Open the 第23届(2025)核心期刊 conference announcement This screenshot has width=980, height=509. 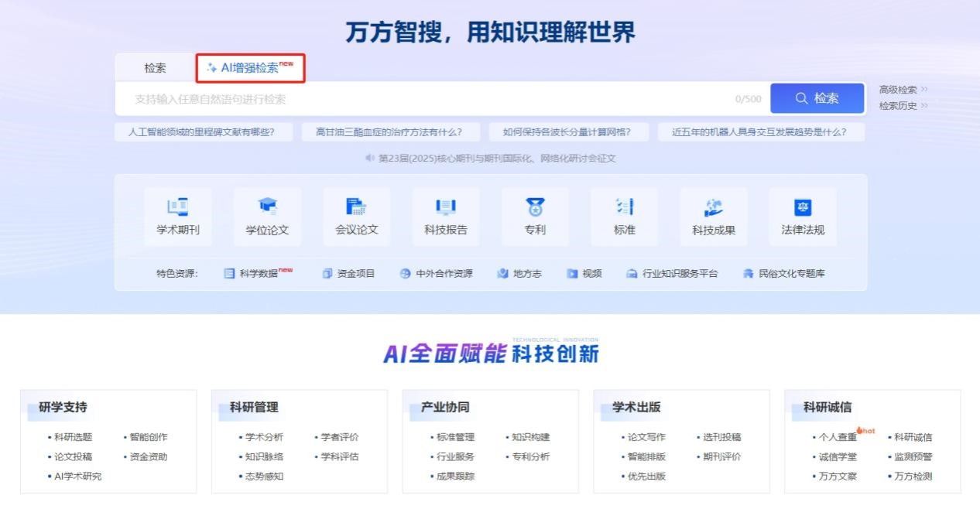click(497, 159)
